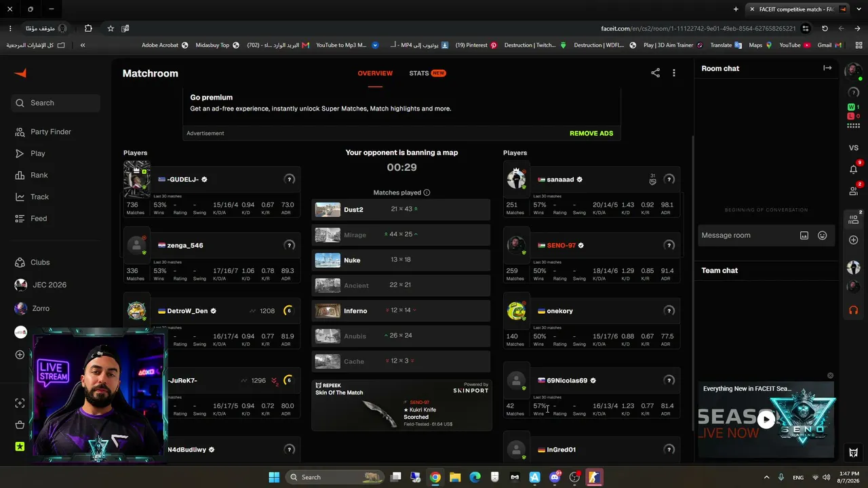Open the Windows Start menu
Viewport: 868px width, 488px height.
coord(273,477)
